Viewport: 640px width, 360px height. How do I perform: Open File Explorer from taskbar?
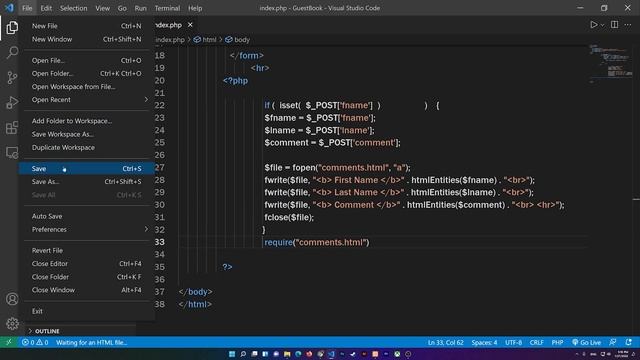[287, 354]
